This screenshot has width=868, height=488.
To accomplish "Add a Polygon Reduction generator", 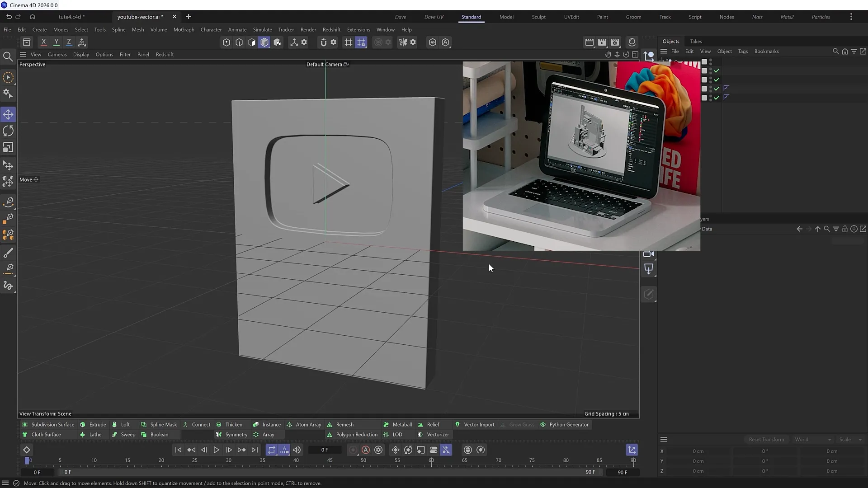I will 352,434.
